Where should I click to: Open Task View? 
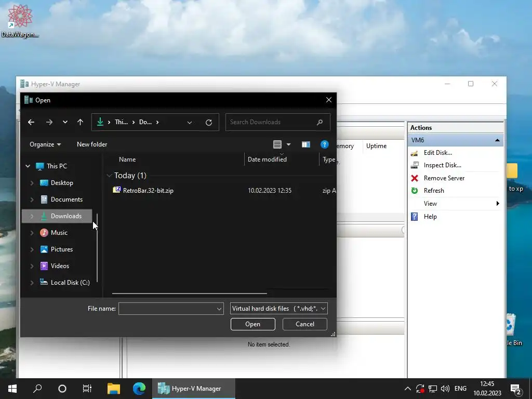click(x=87, y=389)
